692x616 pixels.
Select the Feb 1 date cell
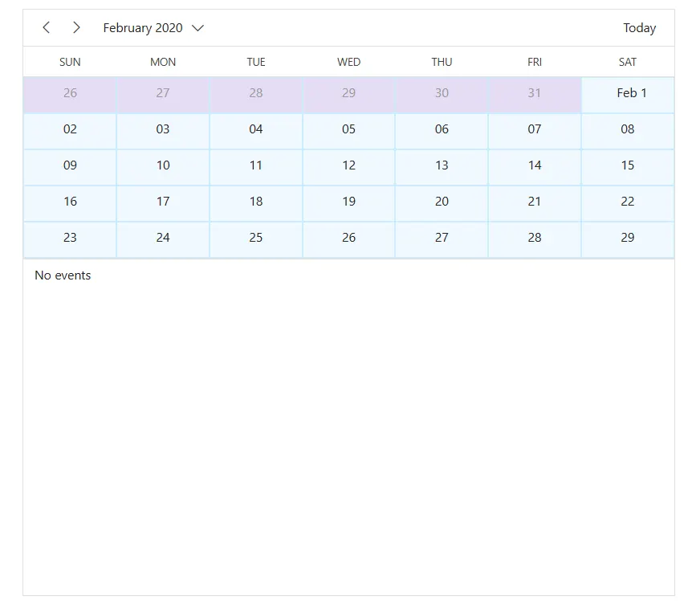pos(628,95)
